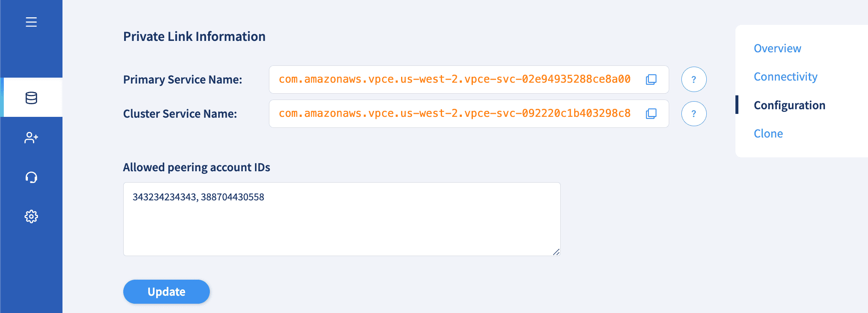Open the hamburger menu icon
868x313 pixels.
[31, 22]
